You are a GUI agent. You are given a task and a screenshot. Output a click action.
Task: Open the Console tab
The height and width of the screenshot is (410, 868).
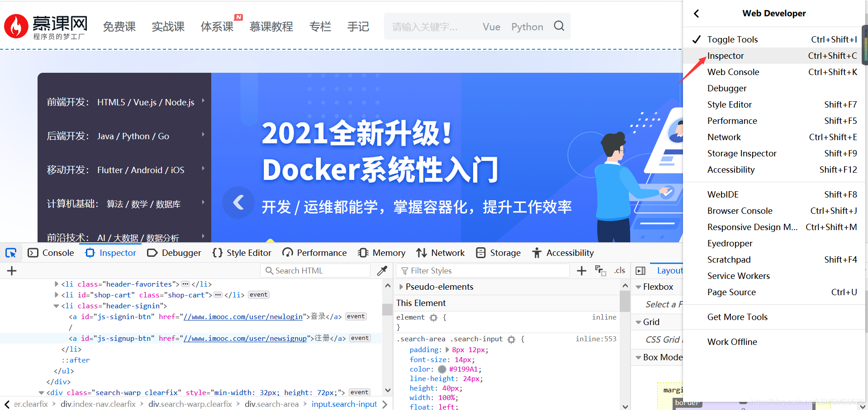[51, 253]
